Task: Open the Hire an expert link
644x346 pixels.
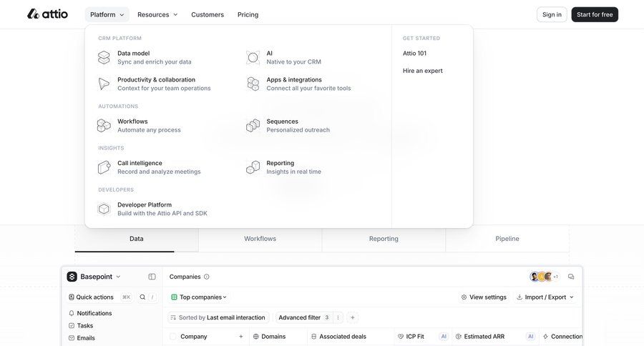Action: [x=423, y=71]
